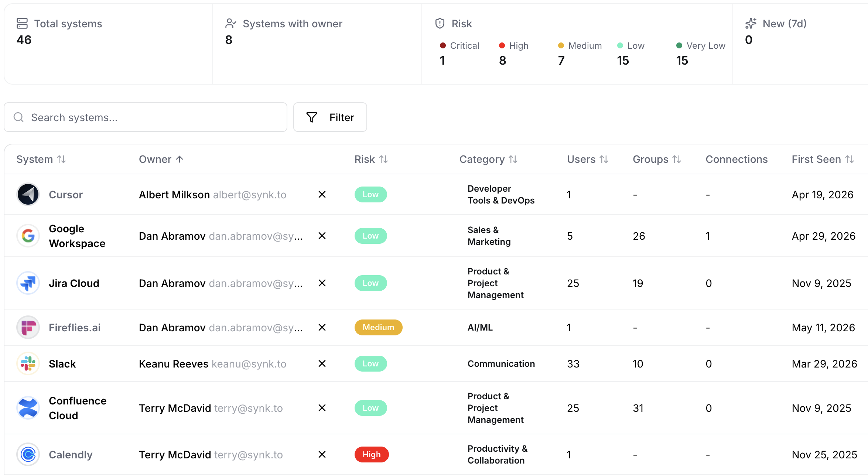The height and width of the screenshot is (475, 868).
Task: Clear Terry McDavid owner on Calendly
Action: [322, 454]
